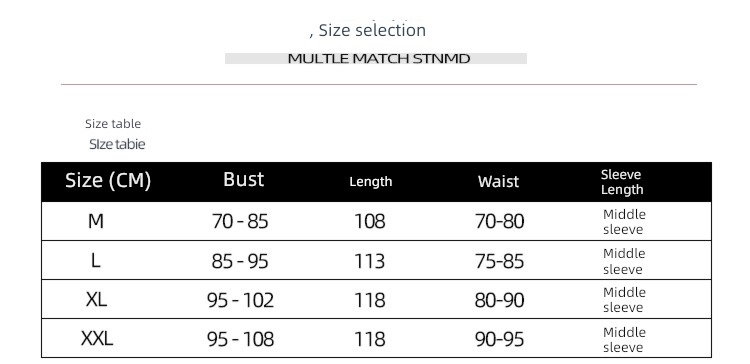Select the bust value 95 - 102

(241, 300)
